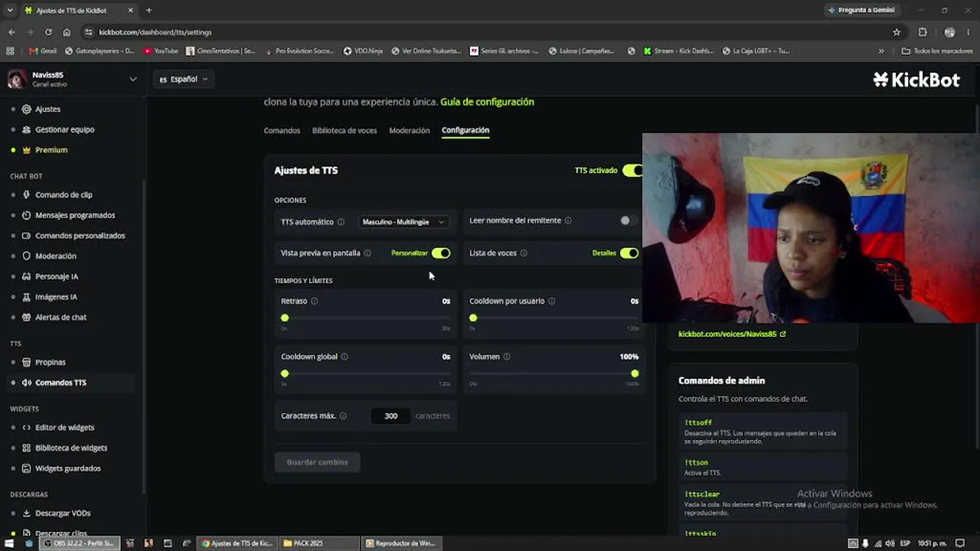Click the Retraso slider handle
Screen dimensions: 980x551
[x=285, y=318]
